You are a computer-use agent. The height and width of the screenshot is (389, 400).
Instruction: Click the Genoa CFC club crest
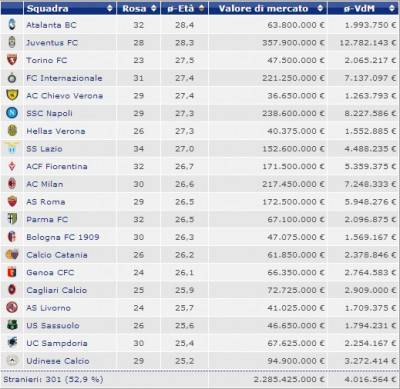click(x=12, y=272)
